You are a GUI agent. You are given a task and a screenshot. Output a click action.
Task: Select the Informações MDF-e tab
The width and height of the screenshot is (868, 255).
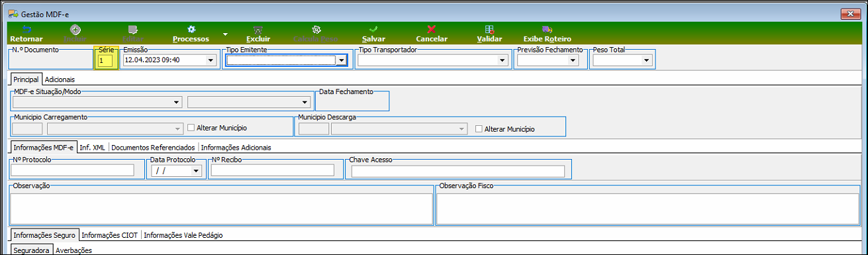pyautogui.click(x=44, y=147)
